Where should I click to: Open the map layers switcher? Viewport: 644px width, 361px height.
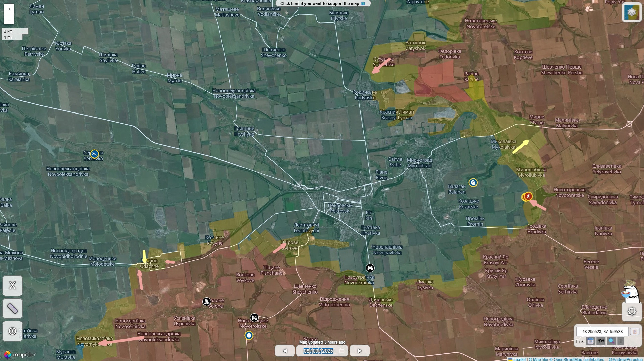tap(632, 12)
